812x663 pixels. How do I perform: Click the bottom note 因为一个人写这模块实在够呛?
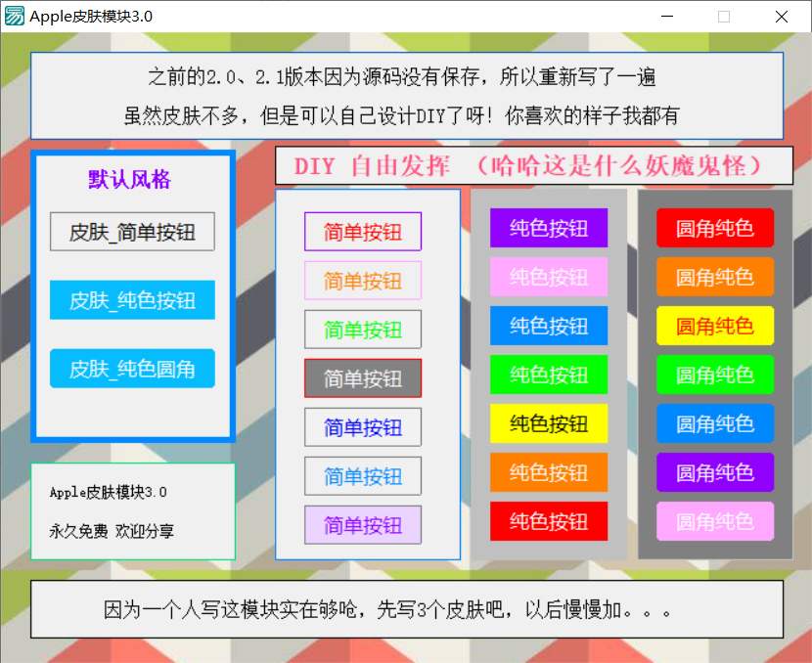(x=387, y=609)
